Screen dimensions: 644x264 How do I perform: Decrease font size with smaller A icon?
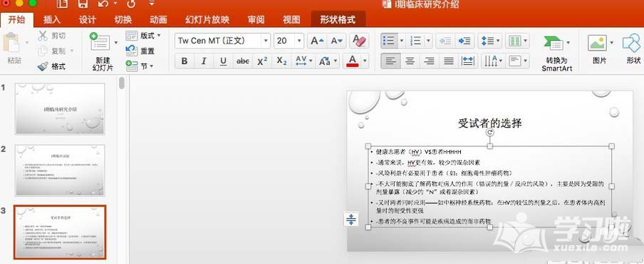pyautogui.click(x=337, y=41)
